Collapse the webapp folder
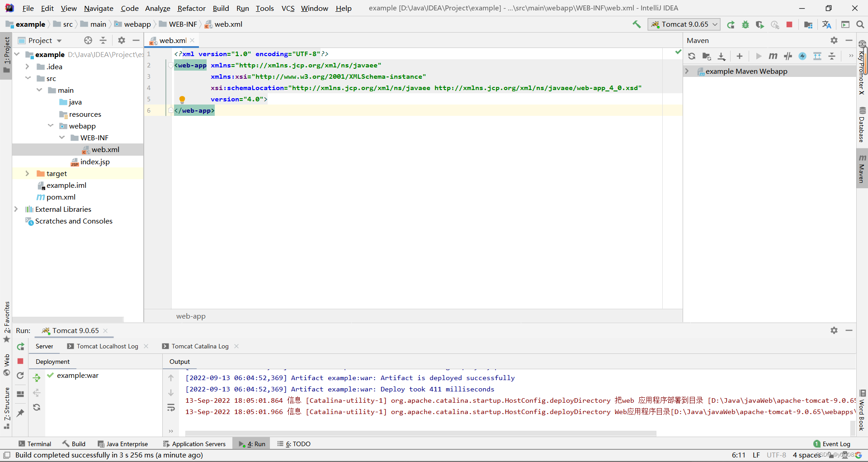868x462 pixels. click(x=51, y=126)
